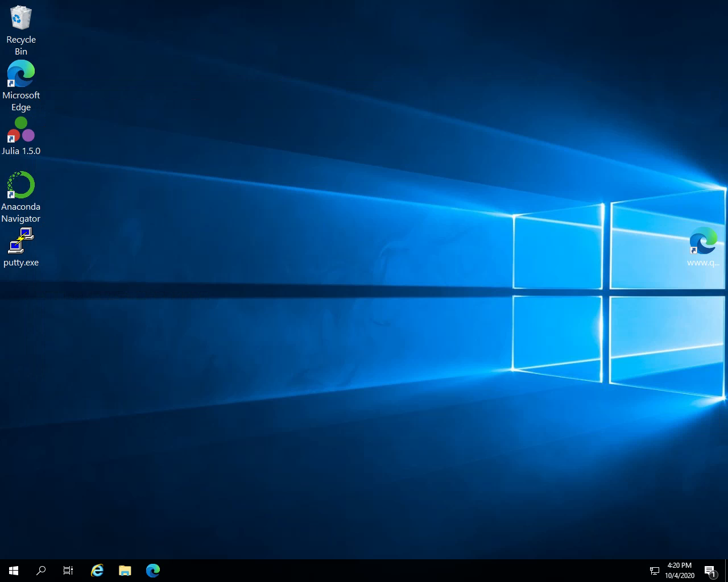Open the Action Center notifications icon

(x=710, y=571)
